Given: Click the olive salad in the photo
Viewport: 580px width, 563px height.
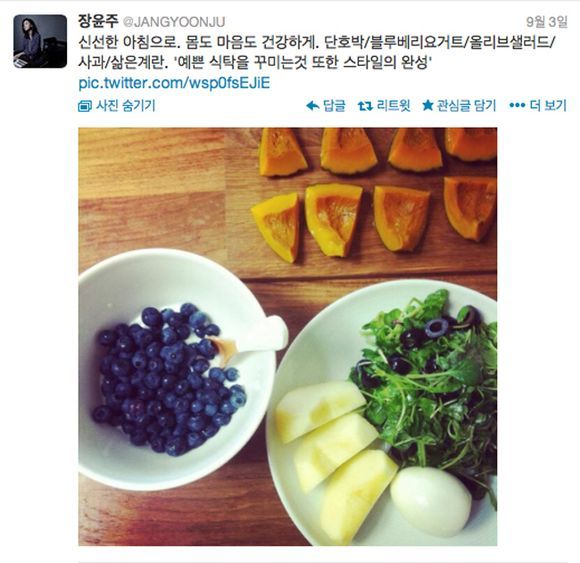Looking at the screenshot, I should (x=425, y=381).
